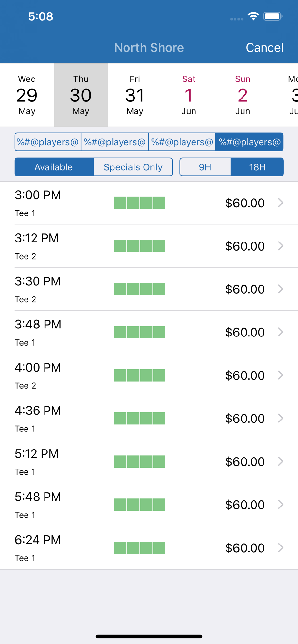Screen dimensions: 298x644
Task: Expand the 3:48 PM tee time details
Action: pos(149,332)
